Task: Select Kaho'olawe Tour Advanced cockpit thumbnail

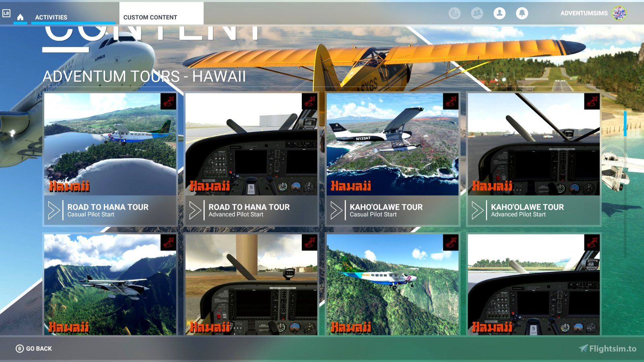Action: (x=534, y=144)
